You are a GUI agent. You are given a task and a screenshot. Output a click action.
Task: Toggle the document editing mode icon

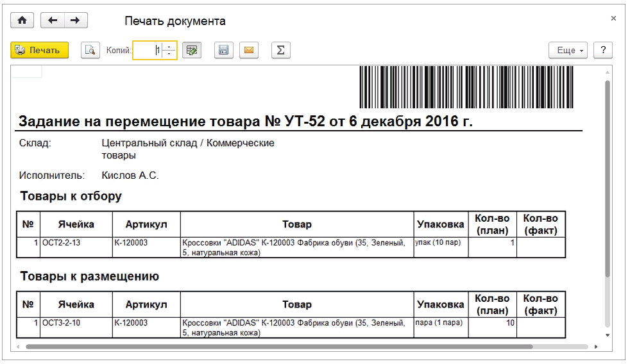pyautogui.click(x=191, y=51)
